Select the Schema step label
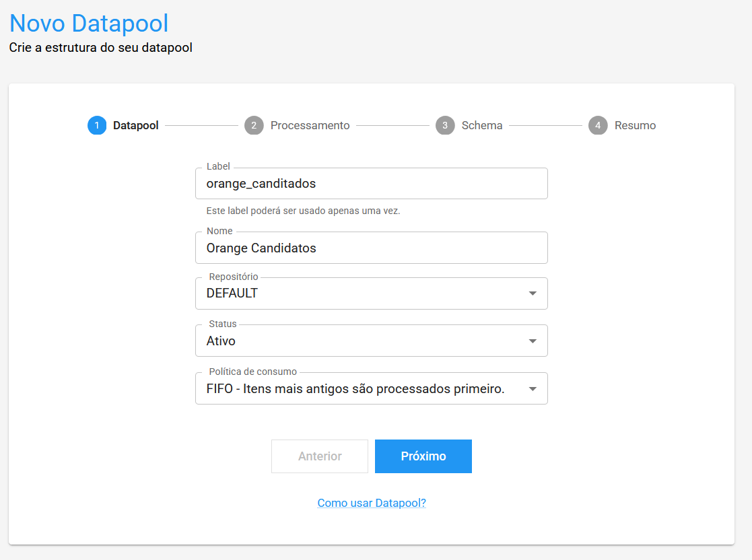752x560 pixels. pos(482,125)
